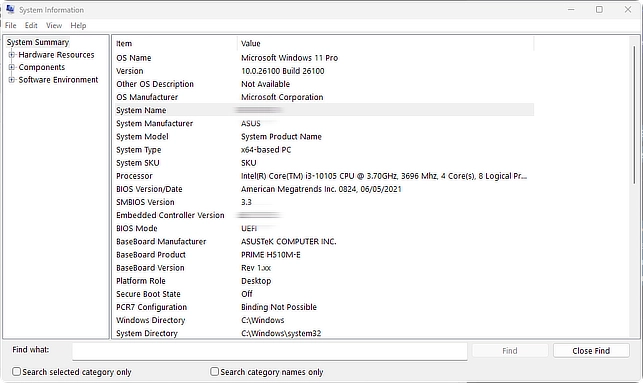Select Hardware Resources tree item
The height and width of the screenshot is (383, 643).
coord(56,55)
